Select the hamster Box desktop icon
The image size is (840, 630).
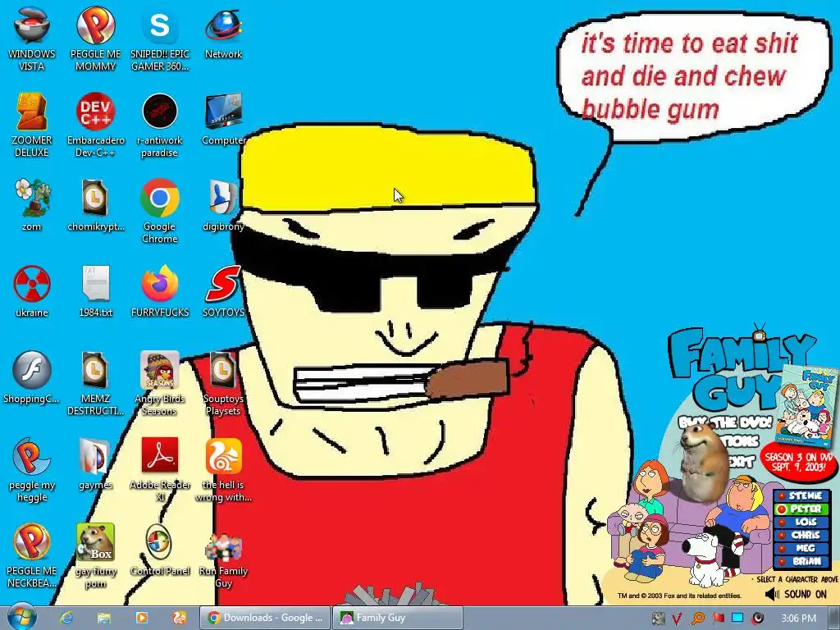pyautogui.click(x=95, y=555)
